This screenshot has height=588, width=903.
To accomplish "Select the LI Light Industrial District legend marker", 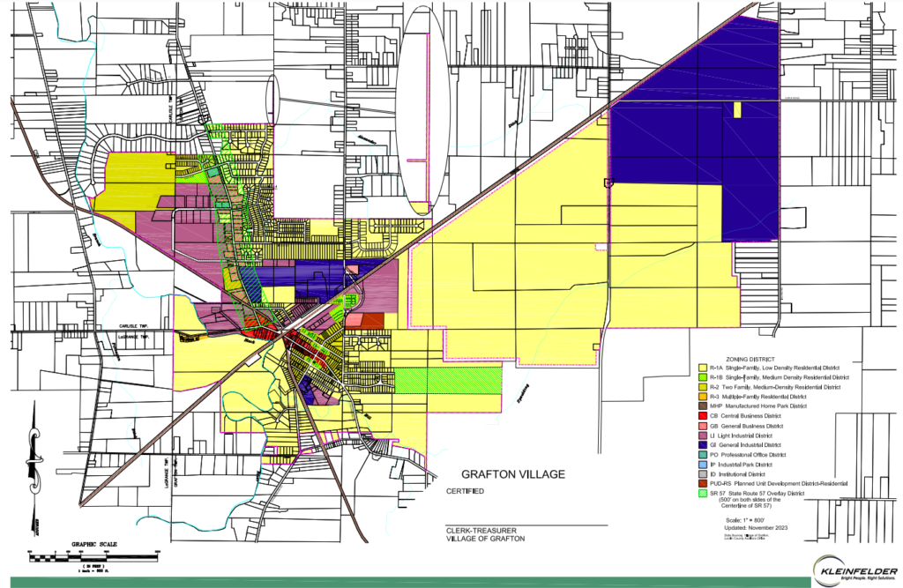I will tap(702, 435).
